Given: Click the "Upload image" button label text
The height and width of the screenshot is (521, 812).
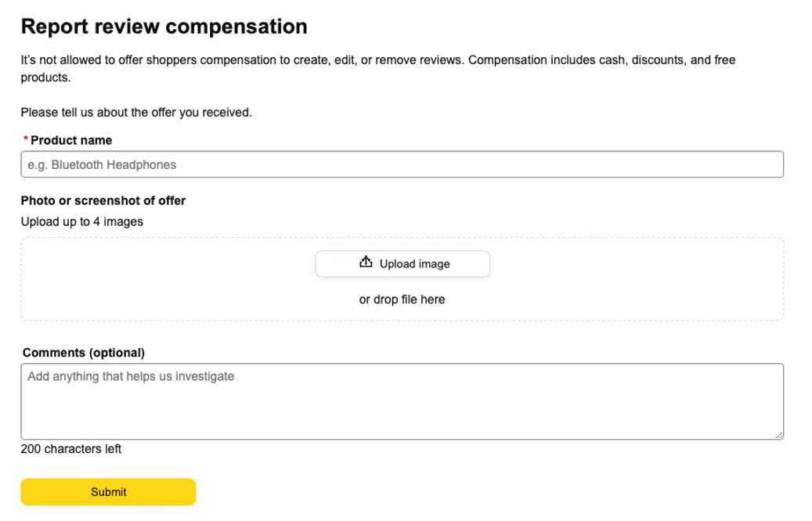Looking at the screenshot, I should click(x=415, y=264).
